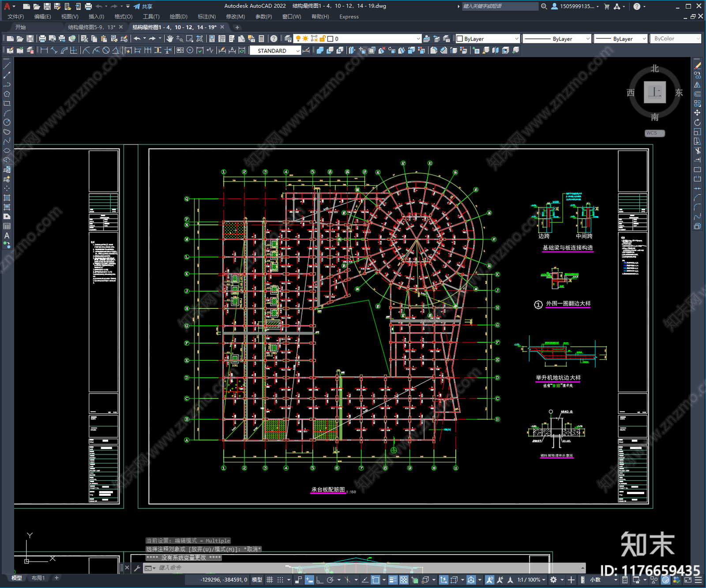Click the Undo arrow icon
Screen dimensions: 706x588
point(137,39)
